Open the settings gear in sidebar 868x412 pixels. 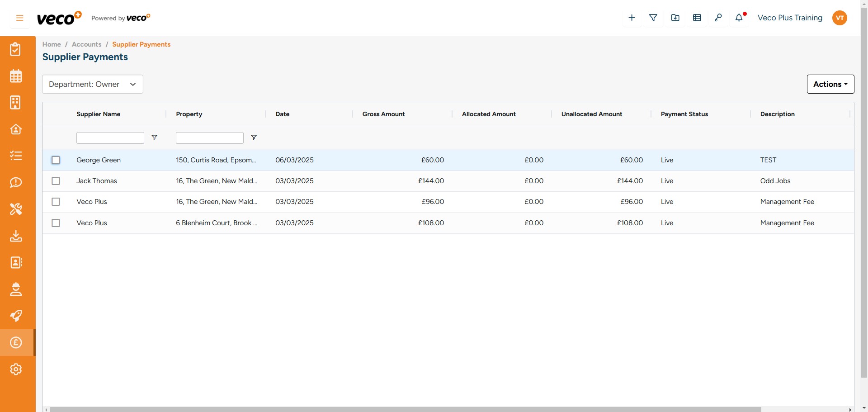click(16, 369)
